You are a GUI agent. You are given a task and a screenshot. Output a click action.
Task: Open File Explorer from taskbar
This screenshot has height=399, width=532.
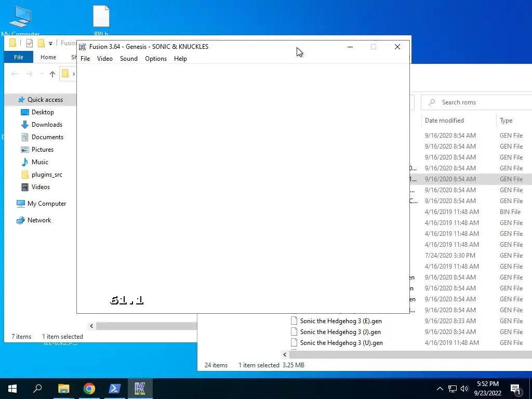[x=63, y=389]
